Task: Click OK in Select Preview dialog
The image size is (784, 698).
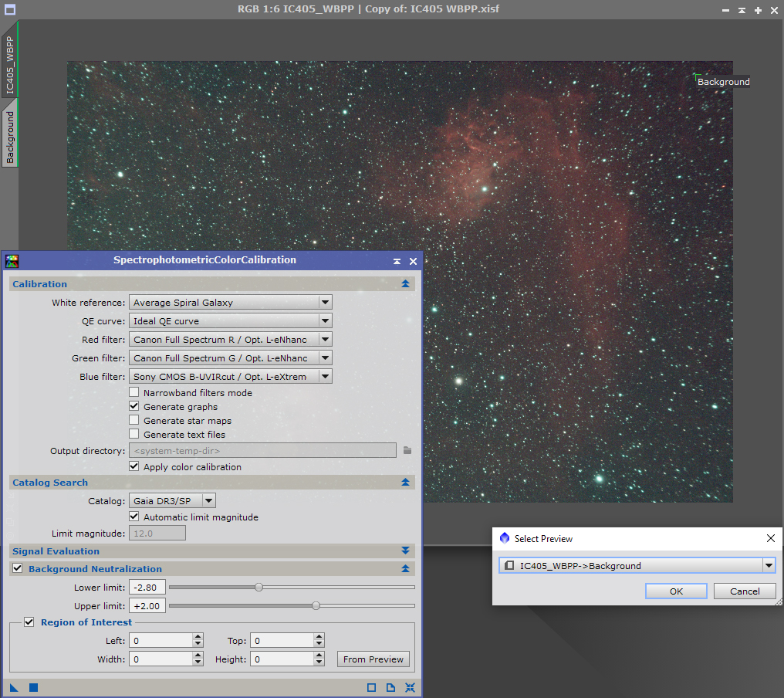Action: (x=676, y=591)
